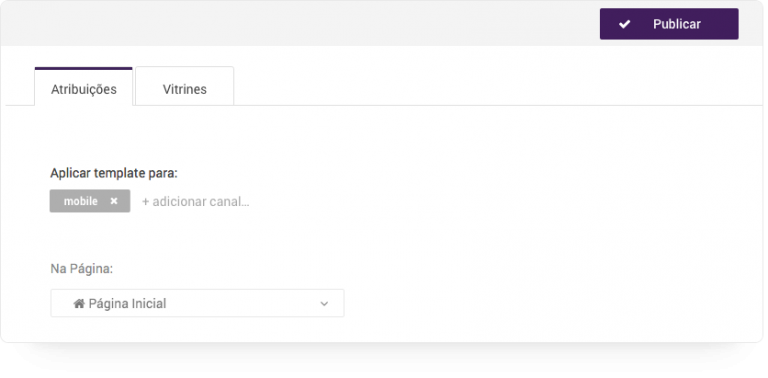The width and height of the screenshot is (768, 378).
Task: Click the Página Inicial text in the combo box
Action: click(x=127, y=304)
